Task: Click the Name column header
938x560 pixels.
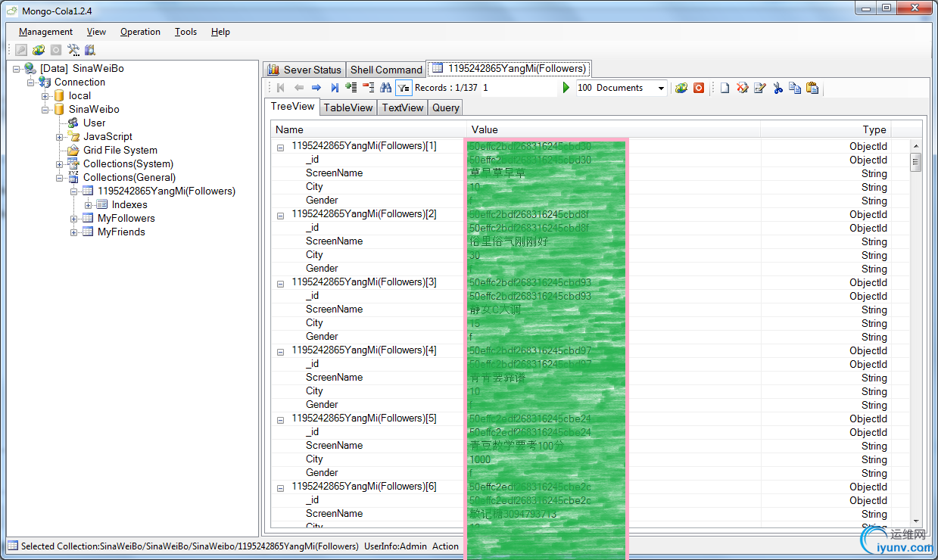Action: tap(369, 129)
